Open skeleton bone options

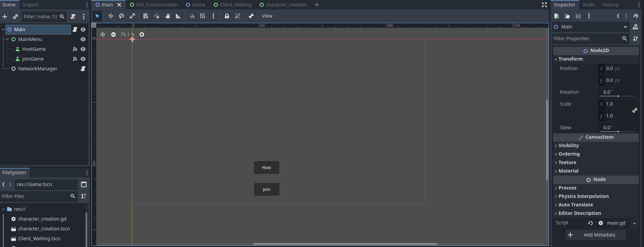(x=251, y=16)
